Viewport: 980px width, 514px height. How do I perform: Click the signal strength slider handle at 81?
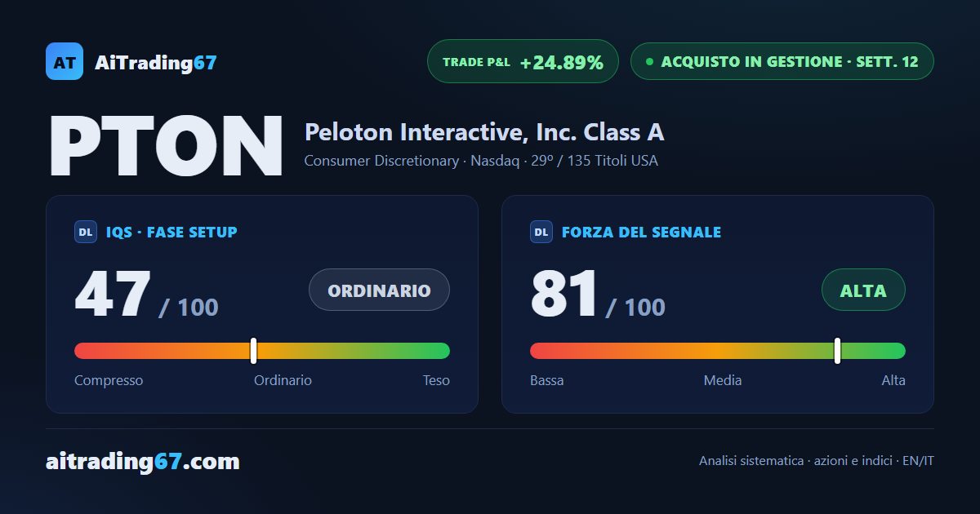(x=837, y=351)
